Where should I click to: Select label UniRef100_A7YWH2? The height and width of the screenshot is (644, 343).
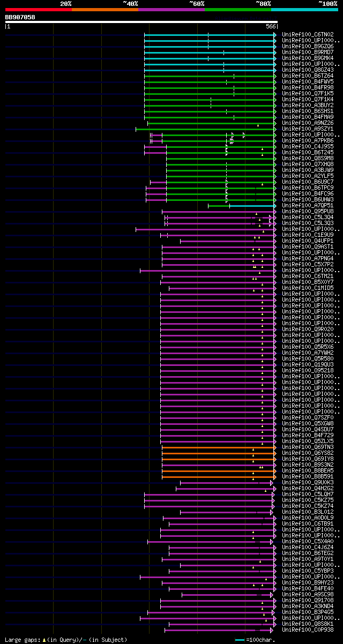[x=309, y=353]
